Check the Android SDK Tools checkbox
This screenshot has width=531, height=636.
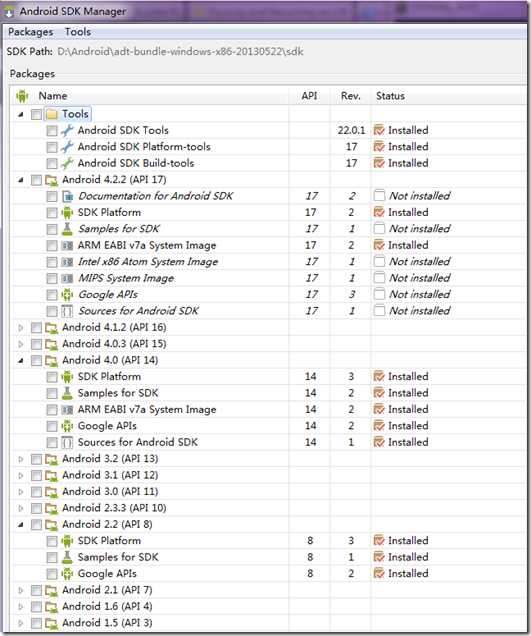[x=52, y=131]
